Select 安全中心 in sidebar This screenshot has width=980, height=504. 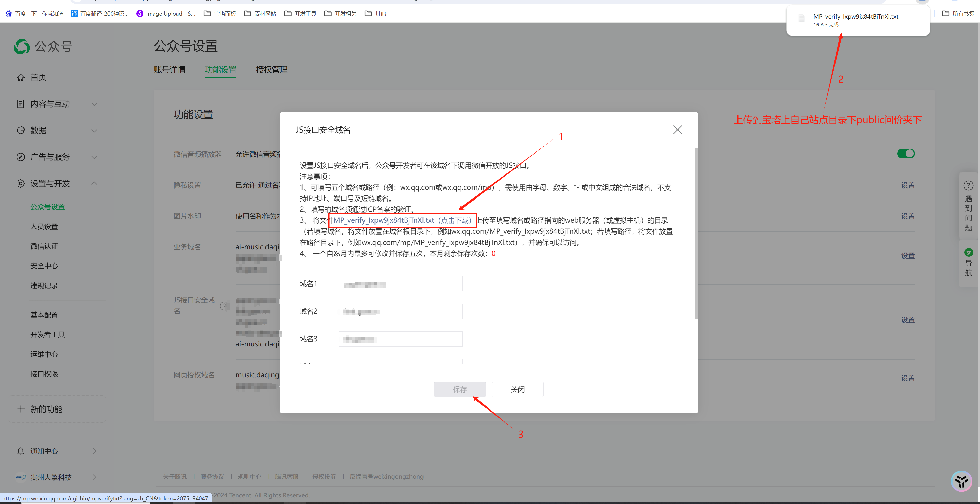pos(44,266)
